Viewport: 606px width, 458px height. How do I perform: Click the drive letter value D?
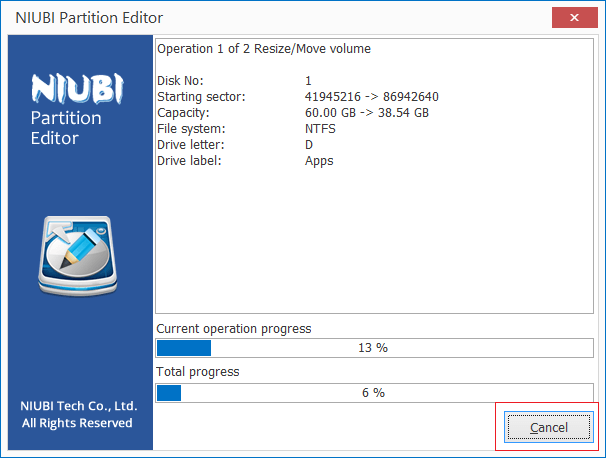(308, 145)
